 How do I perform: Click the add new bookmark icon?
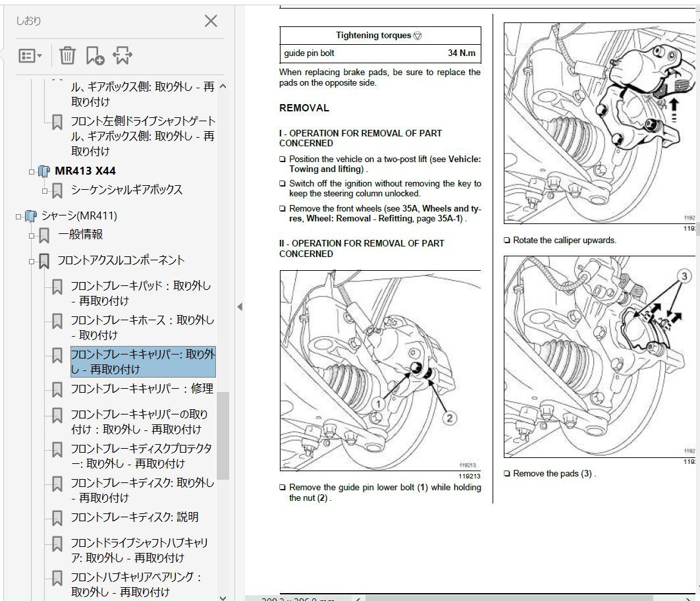point(95,56)
